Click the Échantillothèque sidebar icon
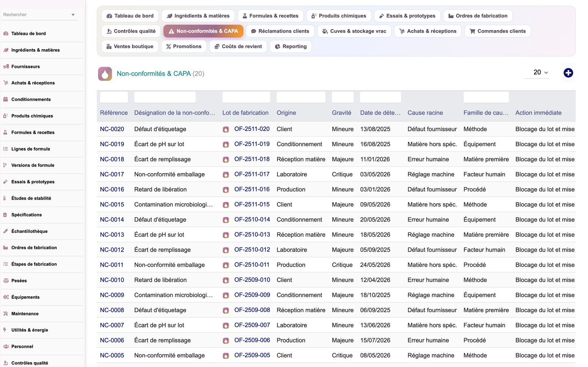 6,231
